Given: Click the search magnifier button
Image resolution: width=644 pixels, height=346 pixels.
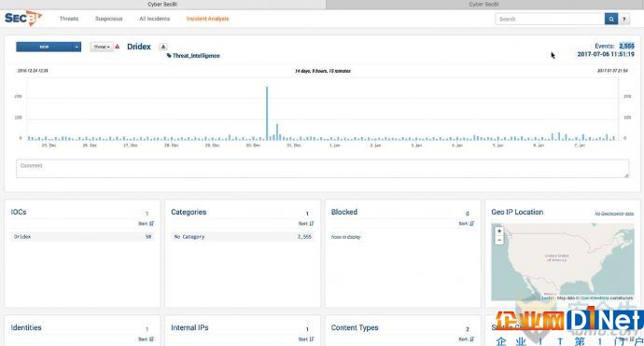Looking at the screenshot, I should point(611,19).
